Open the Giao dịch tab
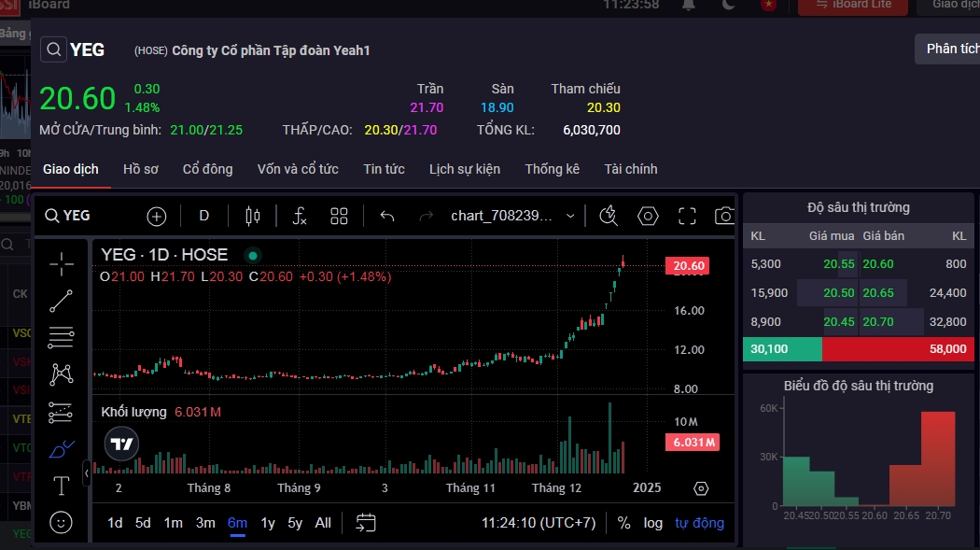Screen dimensions: 980x550 coord(71,169)
